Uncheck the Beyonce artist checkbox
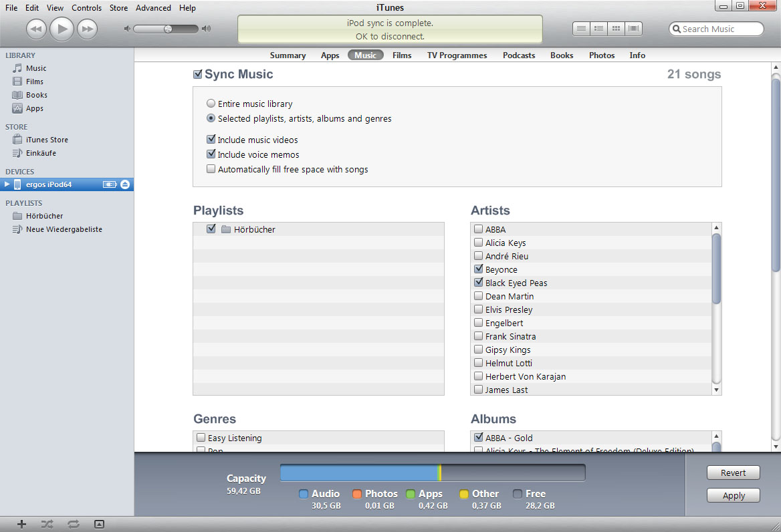Image resolution: width=781 pixels, height=532 pixels. [479, 269]
